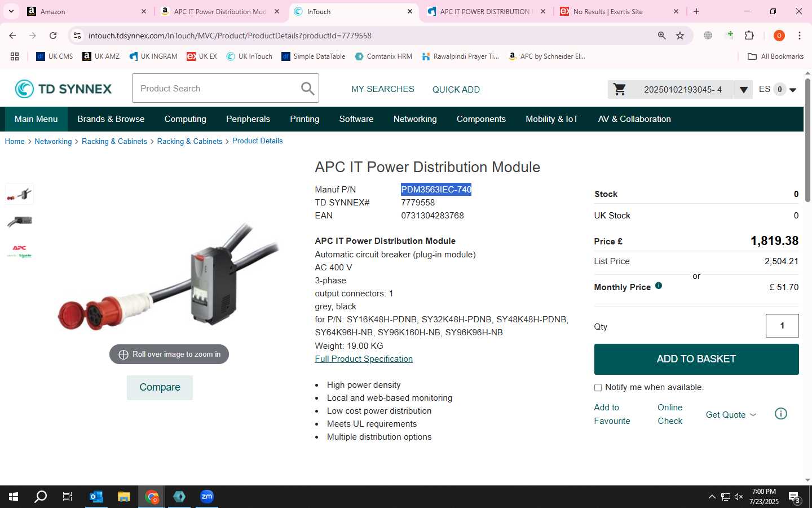This screenshot has height=508, width=812.
Task: Click Add to Favourite link
Action: (x=612, y=414)
